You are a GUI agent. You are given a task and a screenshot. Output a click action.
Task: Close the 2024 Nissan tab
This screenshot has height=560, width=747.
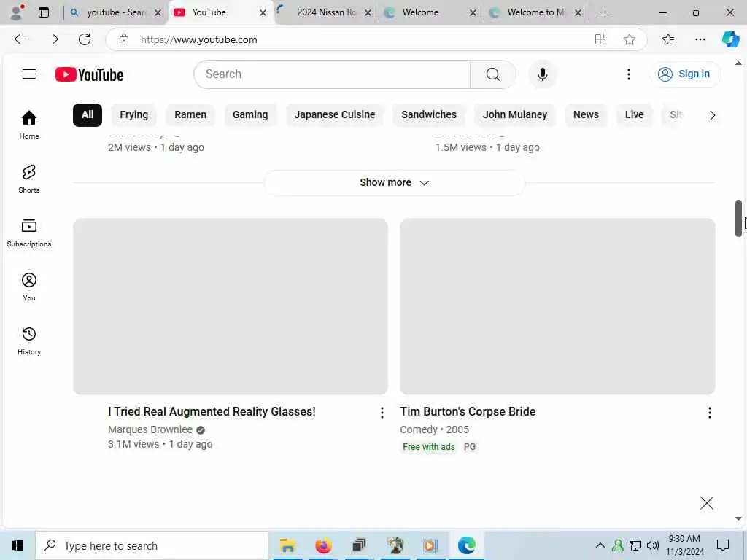pyautogui.click(x=368, y=13)
